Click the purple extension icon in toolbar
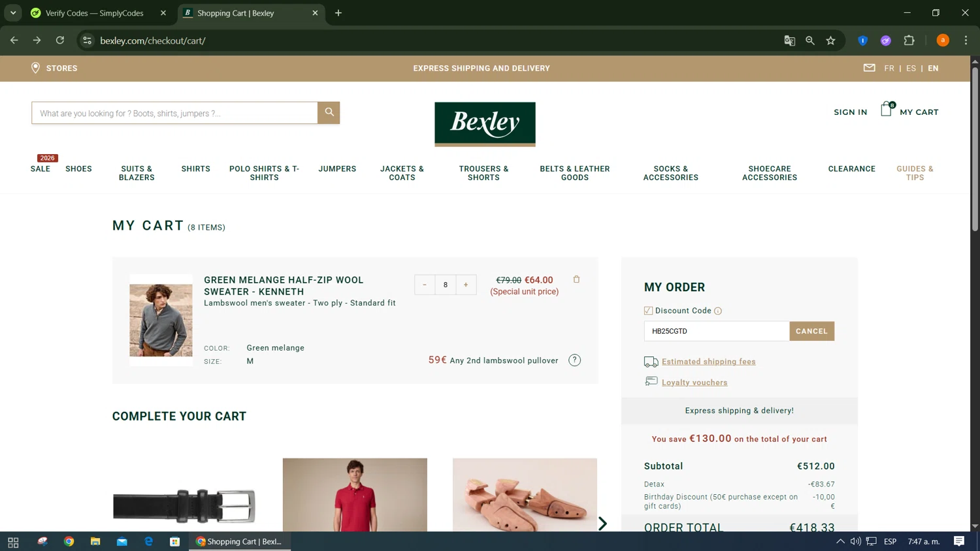Image resolution: width=980 pixels, height=551 pixels. (x=886, y=40)
